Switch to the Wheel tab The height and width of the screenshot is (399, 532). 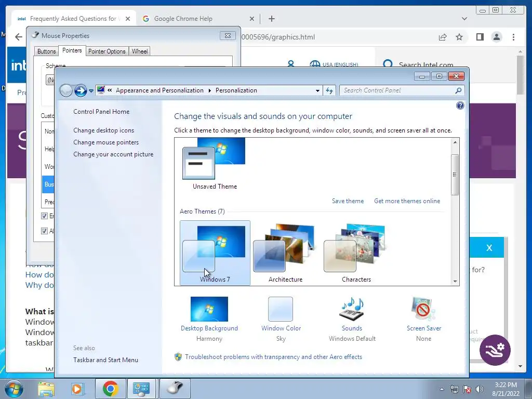click(139, 51)
